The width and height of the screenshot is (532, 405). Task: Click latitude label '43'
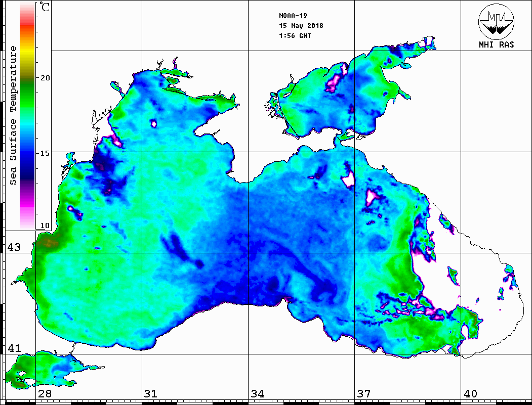tap(14, 247)
